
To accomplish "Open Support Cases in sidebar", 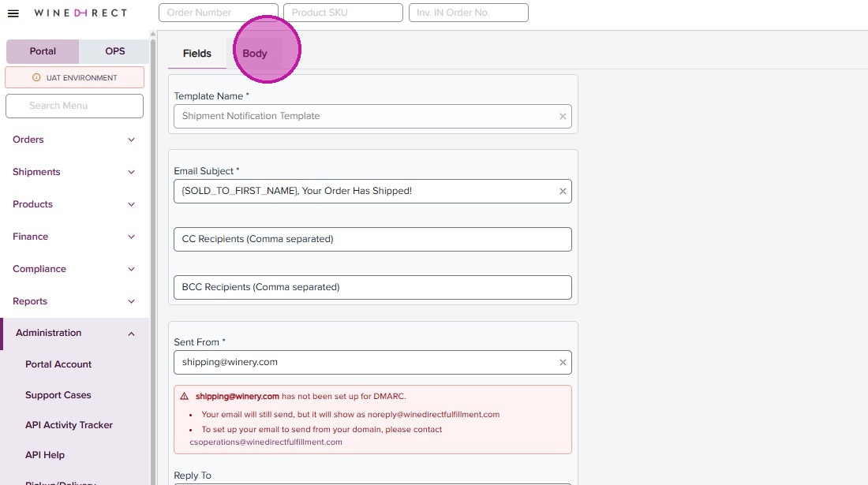I will tap(58, 395).
